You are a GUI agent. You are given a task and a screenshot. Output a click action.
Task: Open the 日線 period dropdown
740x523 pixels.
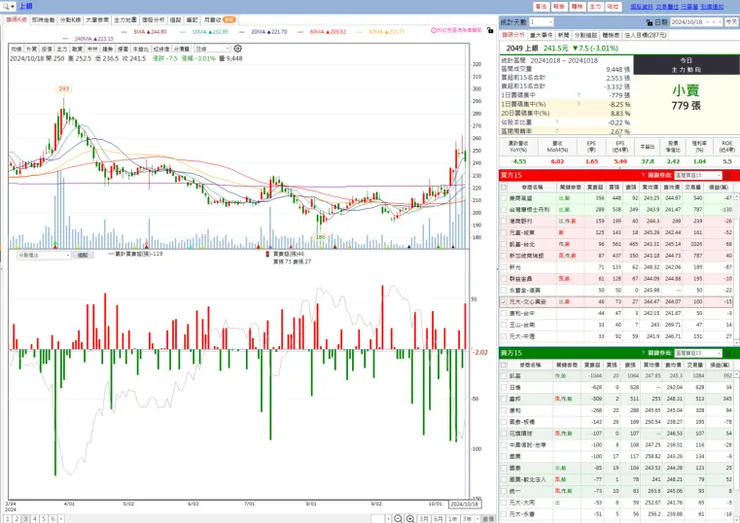(x=212, y=49)
